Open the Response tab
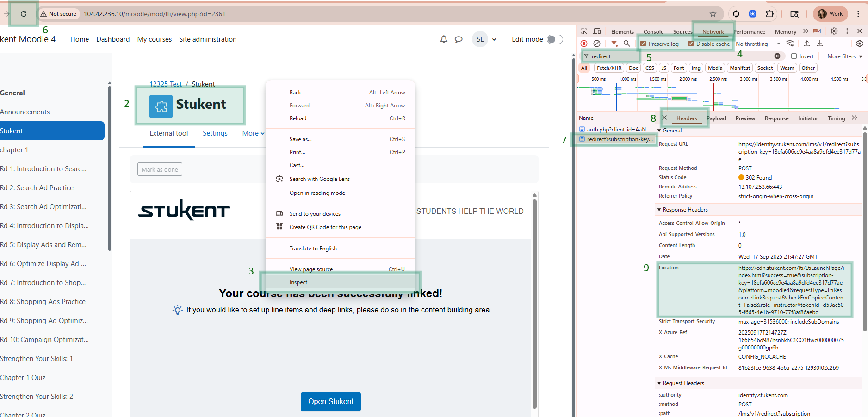The image size is (868, 417). (x=776, y=118)
